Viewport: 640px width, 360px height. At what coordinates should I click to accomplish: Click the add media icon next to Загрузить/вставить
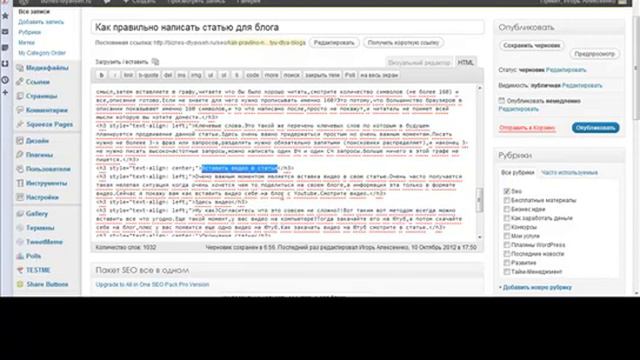[x=155, y=62]
